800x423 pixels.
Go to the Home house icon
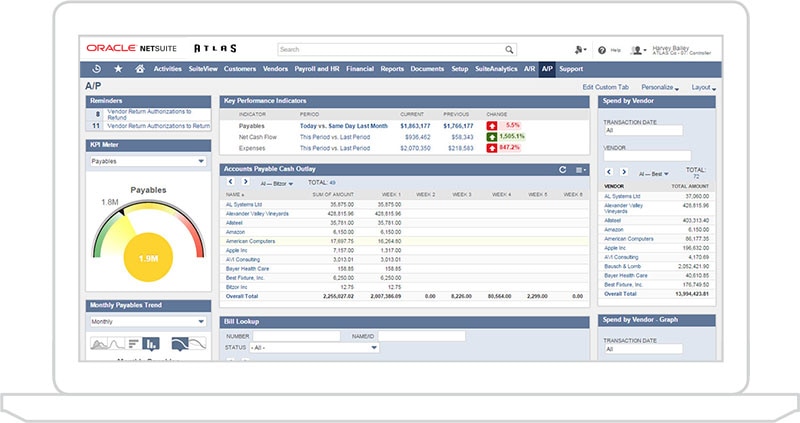coord(140,69)
